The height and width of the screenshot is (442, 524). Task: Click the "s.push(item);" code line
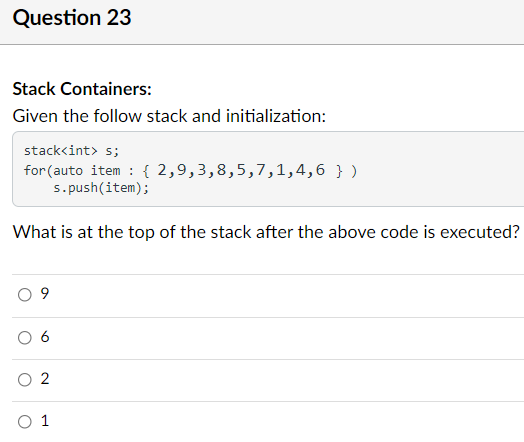pyautogui.click(x=101, y=188)
